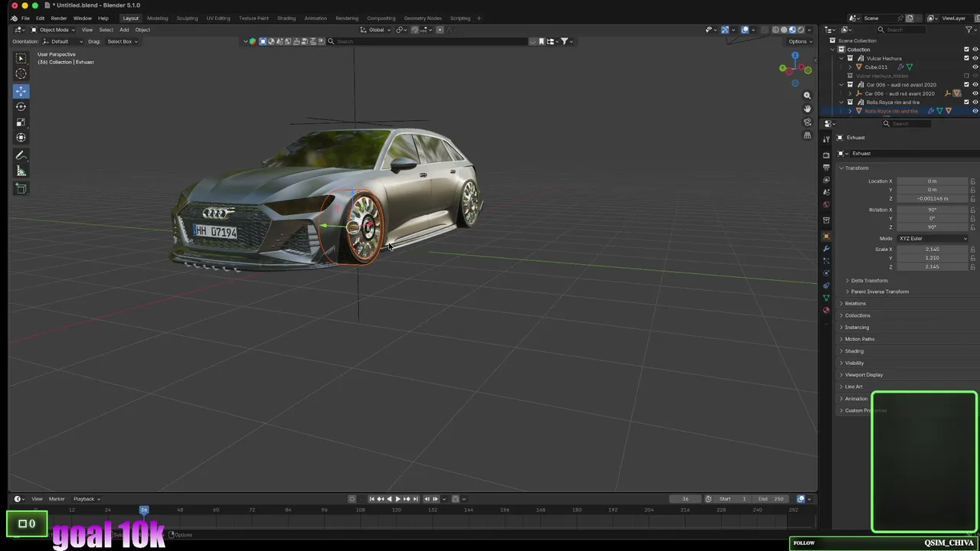The width and height of the screenshot is (980, 551).
Task: Uncheck Rolls Royce rim and tire collection checkbox
Action: [966, 103]
